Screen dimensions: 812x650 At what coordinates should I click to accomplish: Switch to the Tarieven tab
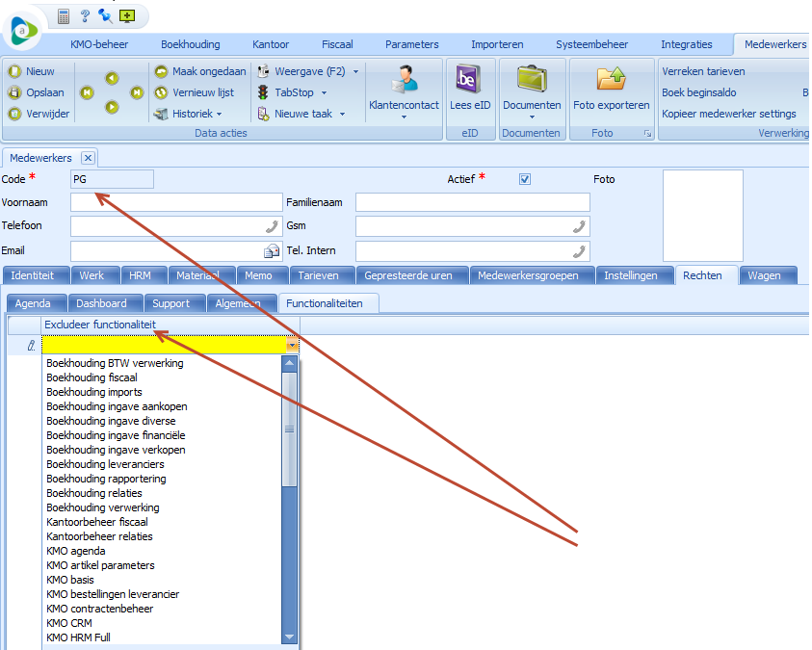click(x=318, y=275)
